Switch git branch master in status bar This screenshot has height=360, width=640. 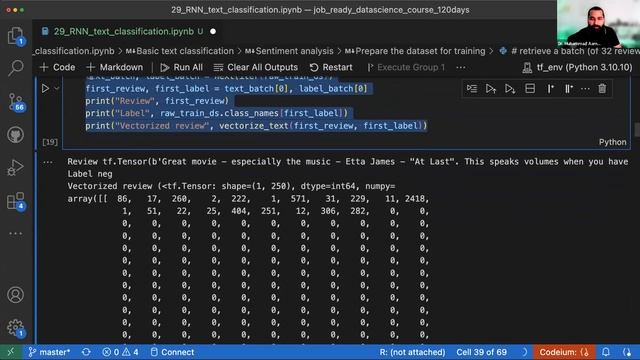pos(49,352)
